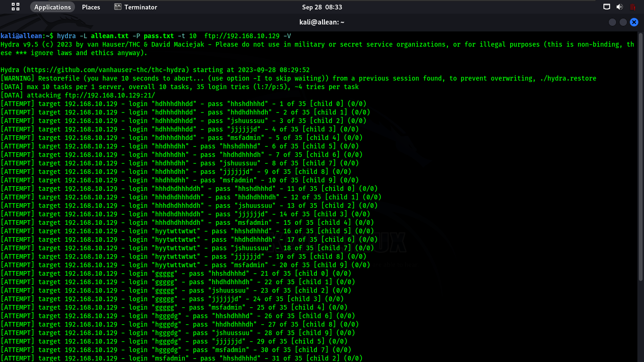Click the attempt line "16 of 35"
Image resolution: width=644 pixels, height=362 pixels.
coord(187,231)
